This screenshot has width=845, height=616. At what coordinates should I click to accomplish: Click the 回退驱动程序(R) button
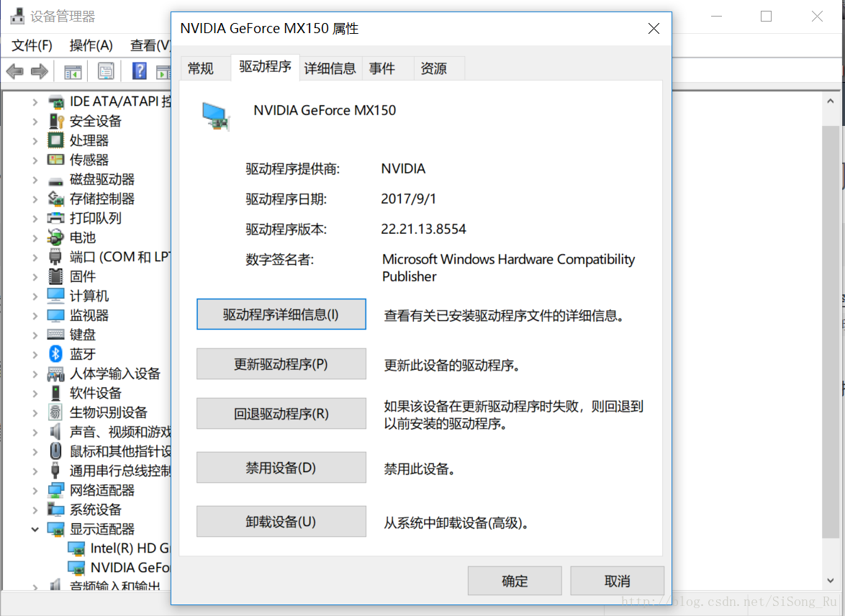[281, 413]
